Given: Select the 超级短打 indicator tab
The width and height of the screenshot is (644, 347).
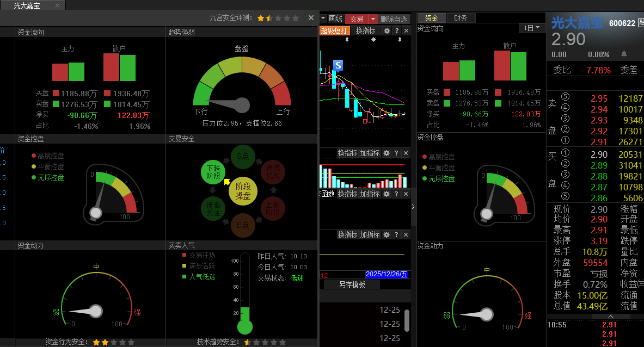Looking at the screenshot, I should tap(334, 31).
